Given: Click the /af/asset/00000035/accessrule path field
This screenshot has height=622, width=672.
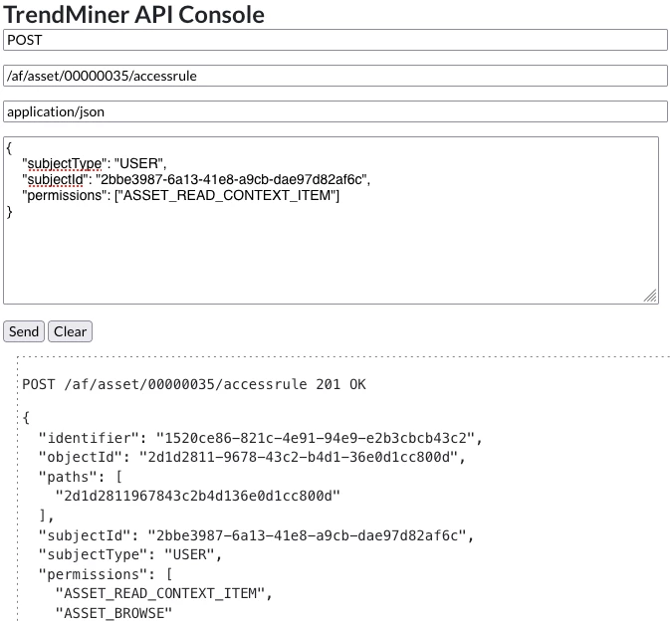Looking at the screenshot, I should (x=336, y=76).
